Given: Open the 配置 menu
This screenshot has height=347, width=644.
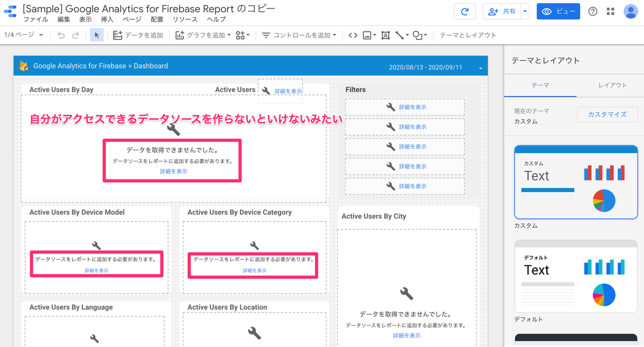Looking at the screenshot, I should [157, 19].
